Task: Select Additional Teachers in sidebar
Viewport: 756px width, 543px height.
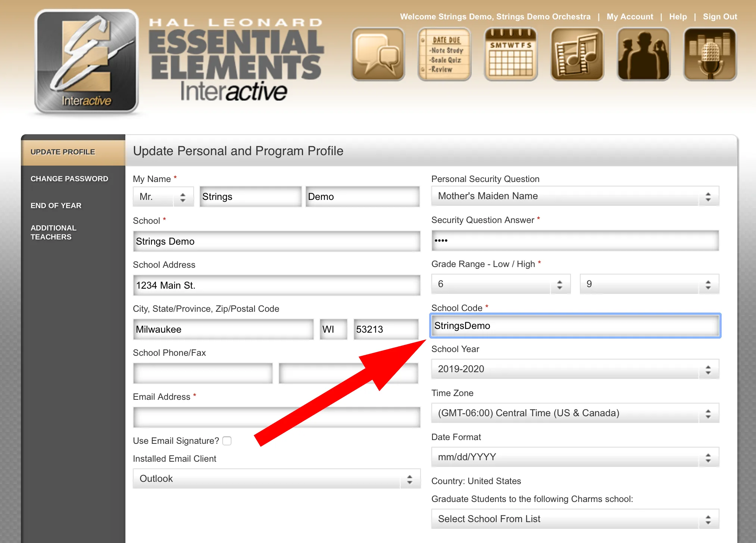Action: pyautogui.click(x=53, y=232)
